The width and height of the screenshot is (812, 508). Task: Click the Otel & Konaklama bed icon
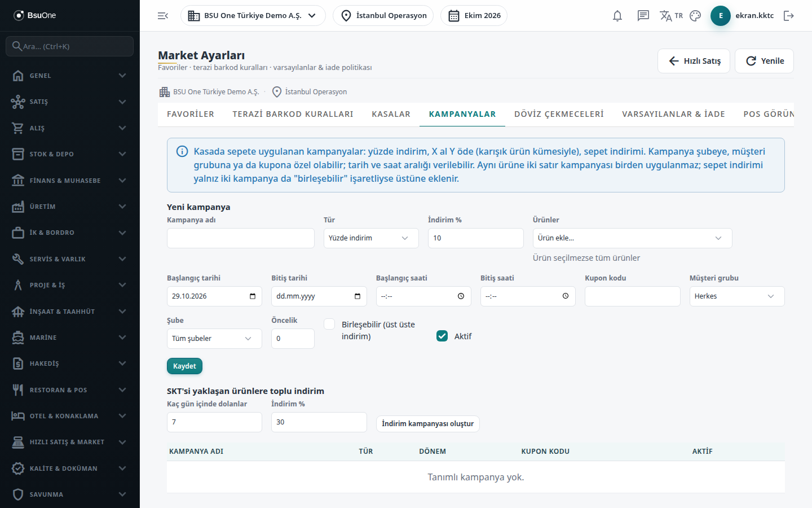pyautogui.click(x=18, y=416)
